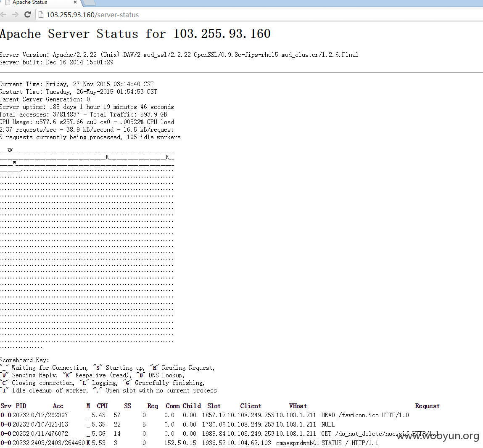Image resolution: width=483 pixels, height=448 pixels.
Task: Click the 5 requests currently being processed line
Action: tap(90, 137)
